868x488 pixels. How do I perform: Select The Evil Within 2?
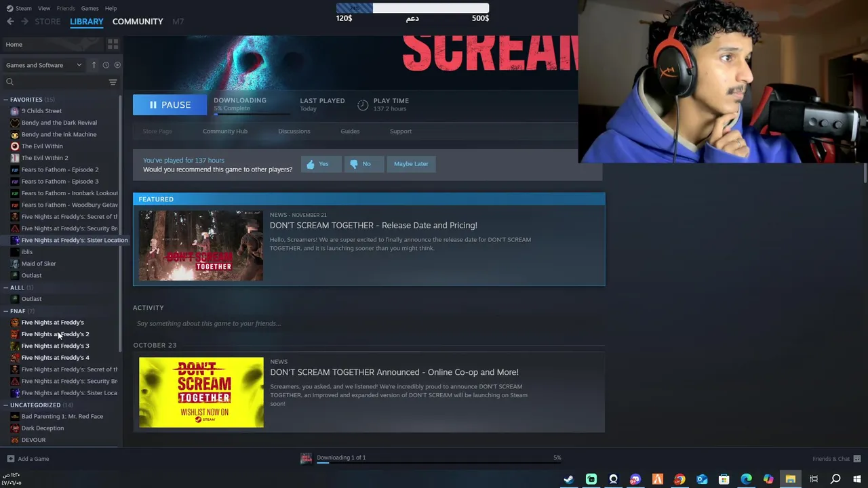coord(45,158)
